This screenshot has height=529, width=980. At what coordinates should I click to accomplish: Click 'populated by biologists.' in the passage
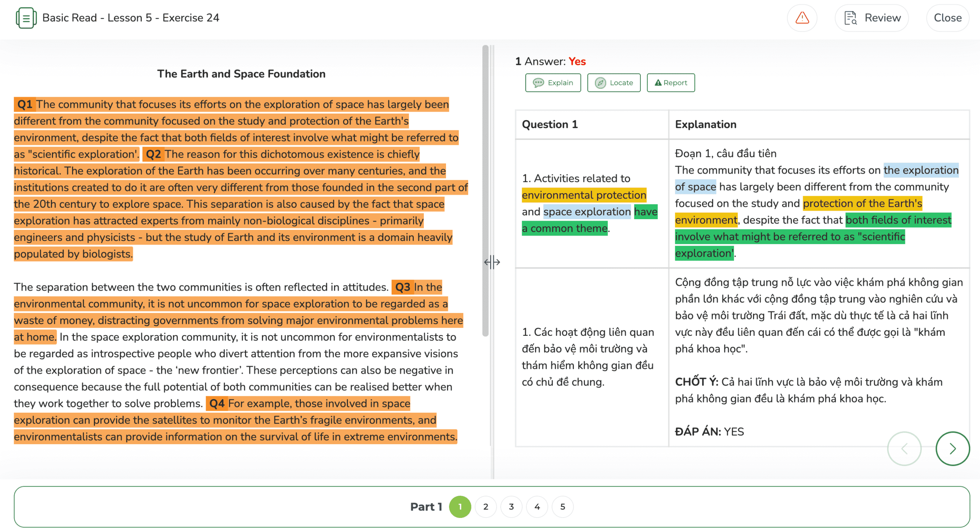pyautogui.click(x=73, y=254)
